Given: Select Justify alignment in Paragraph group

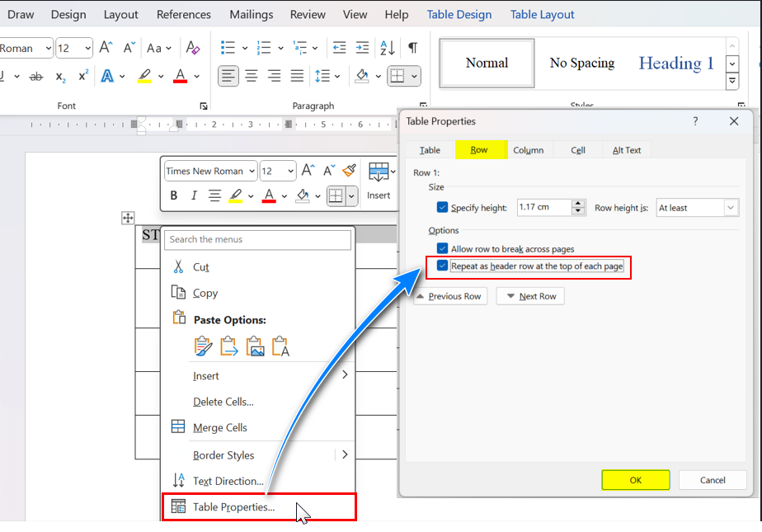Looking at the screenshot, I should (x=297, y=76).
